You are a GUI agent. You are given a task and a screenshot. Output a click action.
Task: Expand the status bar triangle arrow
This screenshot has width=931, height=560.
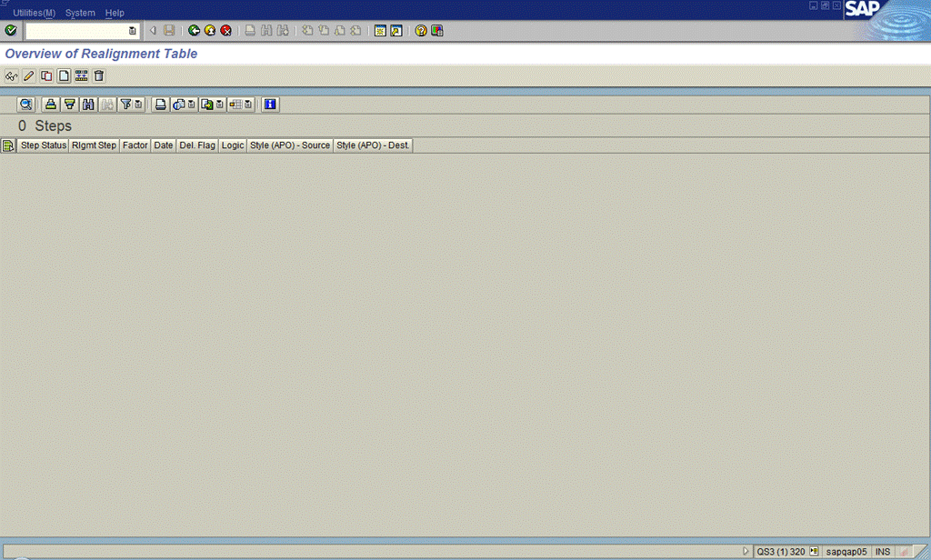pos(746,552)
